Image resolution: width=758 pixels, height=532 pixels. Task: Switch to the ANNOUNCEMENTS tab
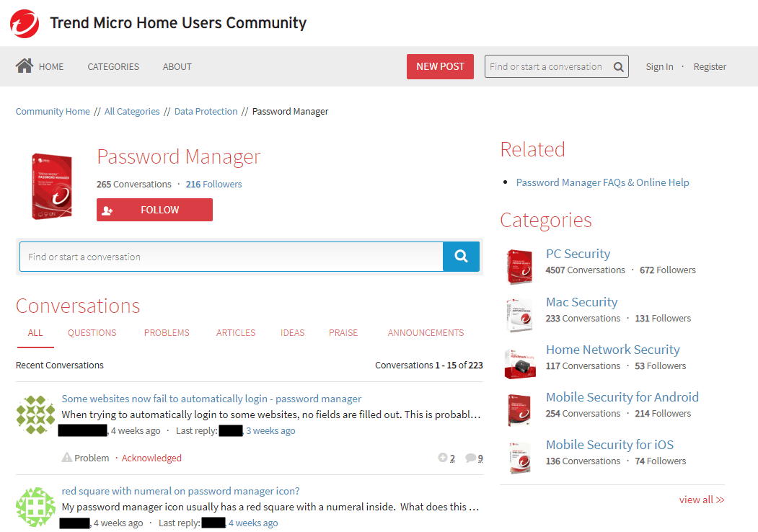point(426,332)
